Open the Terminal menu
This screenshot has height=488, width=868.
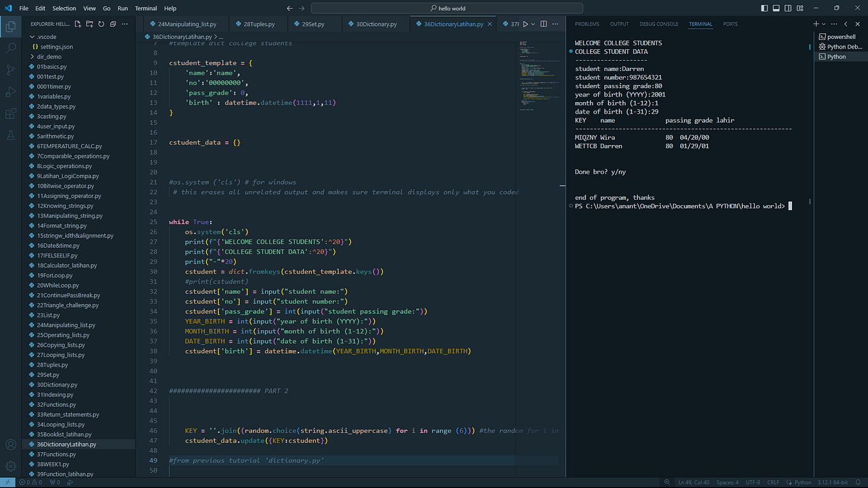(146, 8)
